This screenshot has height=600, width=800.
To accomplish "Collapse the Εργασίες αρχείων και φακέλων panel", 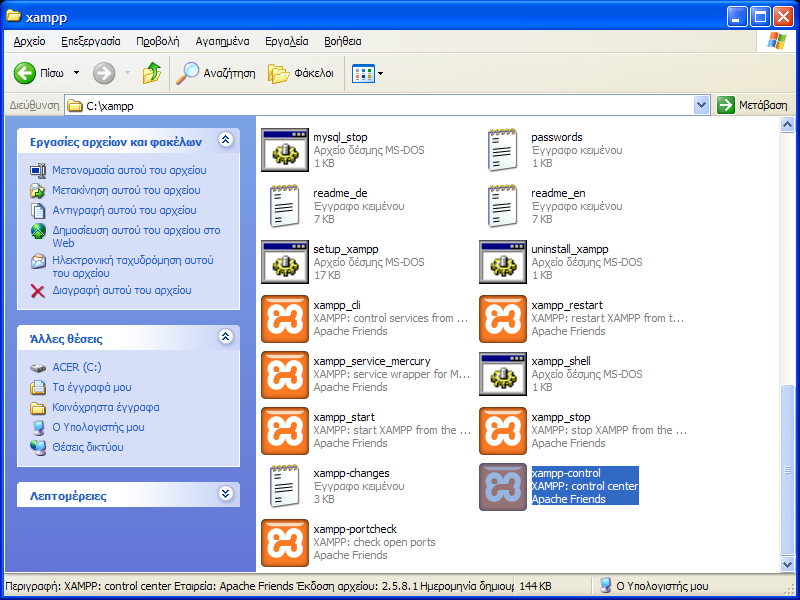I will [226, 140].
